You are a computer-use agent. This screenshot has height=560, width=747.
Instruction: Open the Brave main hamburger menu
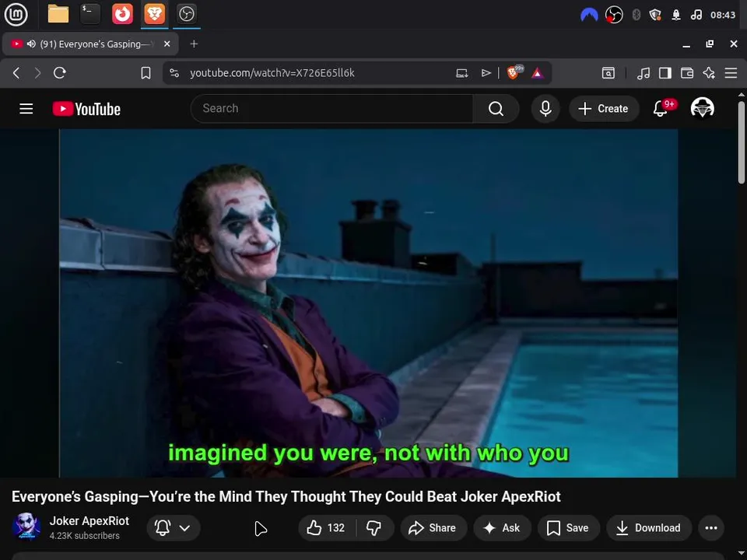click(731, 73)
